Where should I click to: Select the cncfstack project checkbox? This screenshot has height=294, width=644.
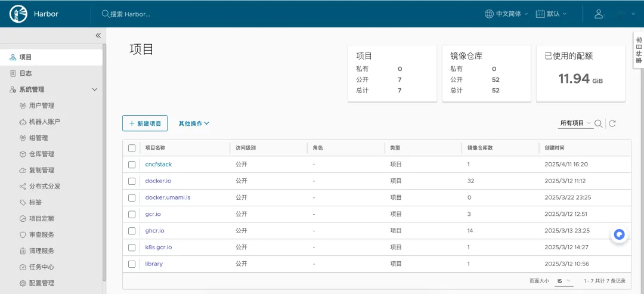point(132,165)
